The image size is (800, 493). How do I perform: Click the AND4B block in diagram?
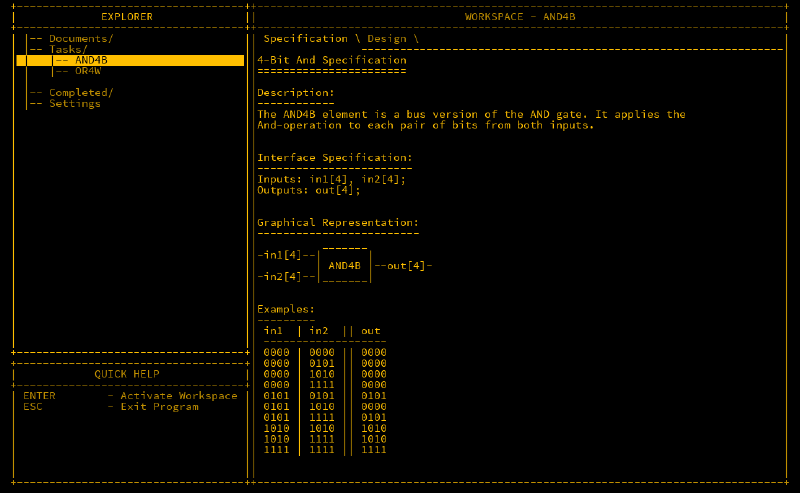[344, 266]
